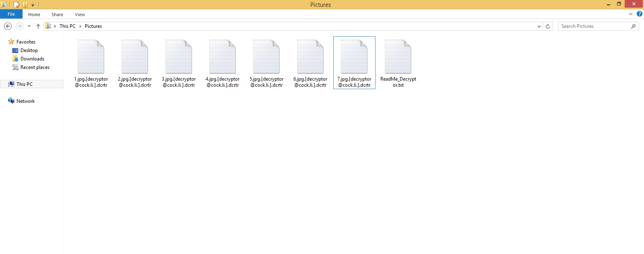This screenshot has height=254, width=644.
Task: Click the New folder quick access icon
Action: tap(25, 5)
